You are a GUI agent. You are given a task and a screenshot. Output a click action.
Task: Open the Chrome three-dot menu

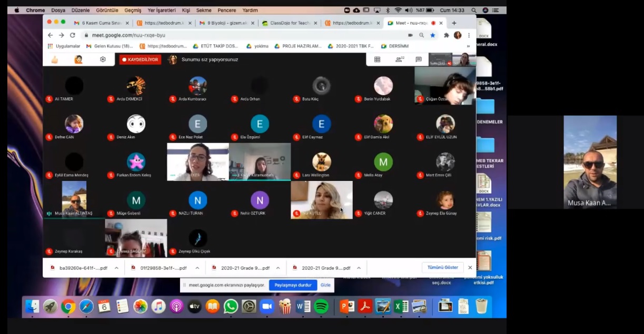(x=469, y=35)
